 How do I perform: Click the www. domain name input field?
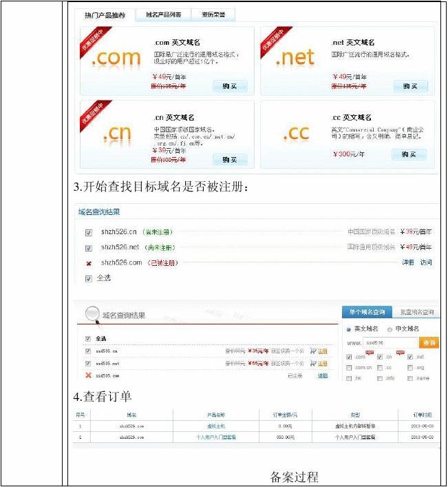tap(391, 342)
